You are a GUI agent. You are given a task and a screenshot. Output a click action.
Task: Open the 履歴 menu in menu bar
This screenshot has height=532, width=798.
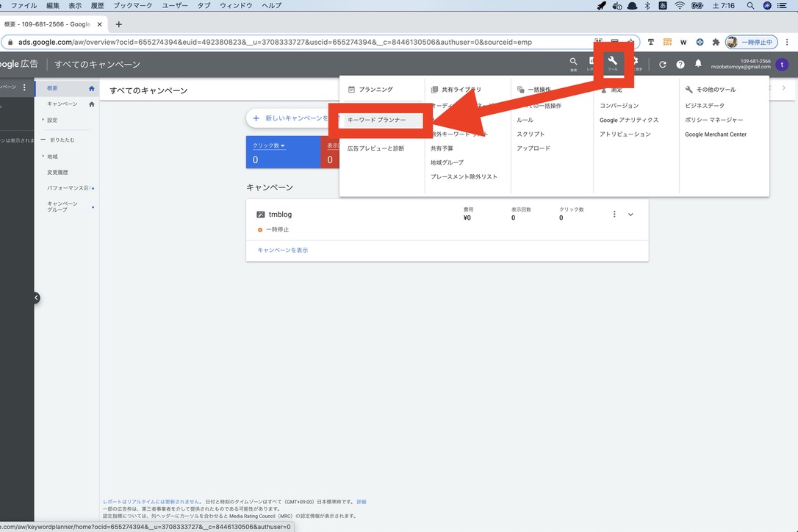(97, 6)
